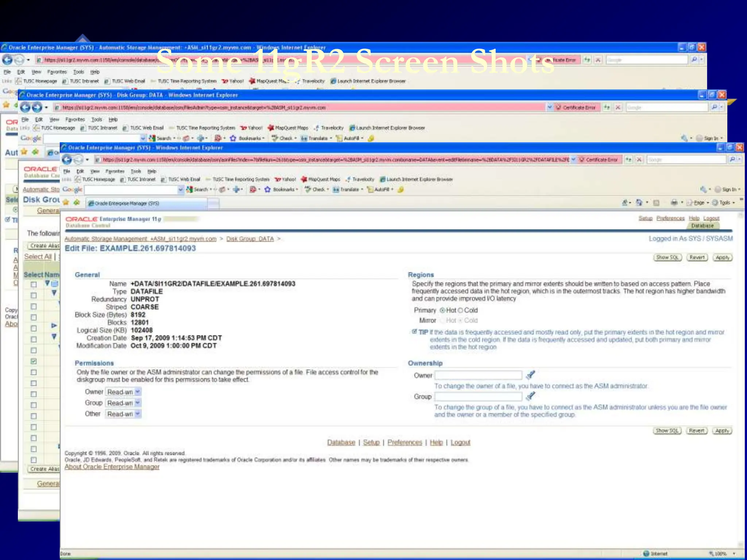
Task: Open the Owner permission dropdown
Action: pos(123,392)
